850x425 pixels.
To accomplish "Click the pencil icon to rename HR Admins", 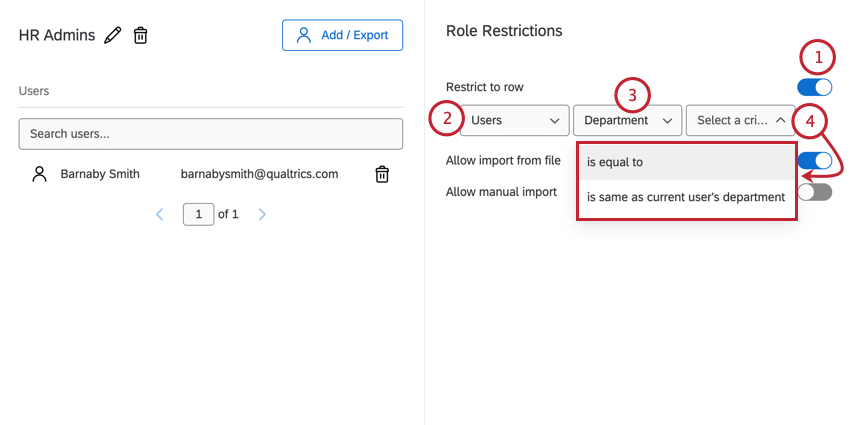I will click(113, 36).
